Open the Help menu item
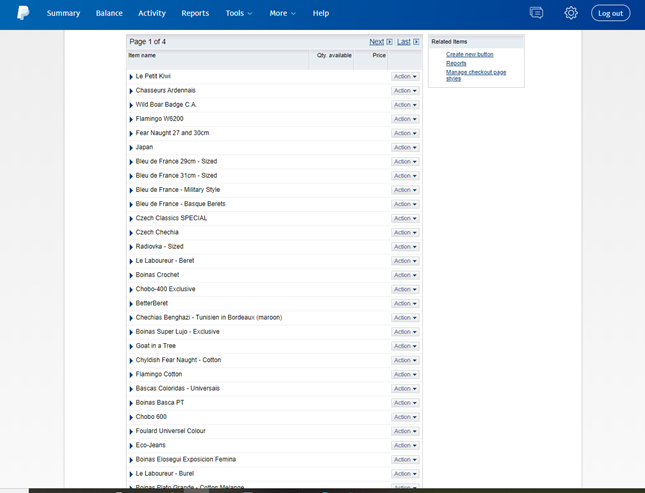The height and width of the screenshot is (493, 645). [x=320, y=13]
